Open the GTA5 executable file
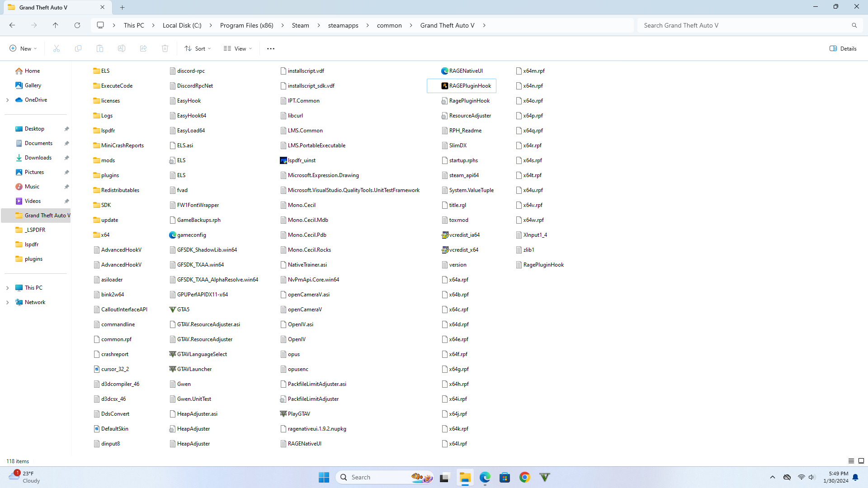The width and height of the screenshot is (868, 488). pyautogui.click(x=183, y=310)
